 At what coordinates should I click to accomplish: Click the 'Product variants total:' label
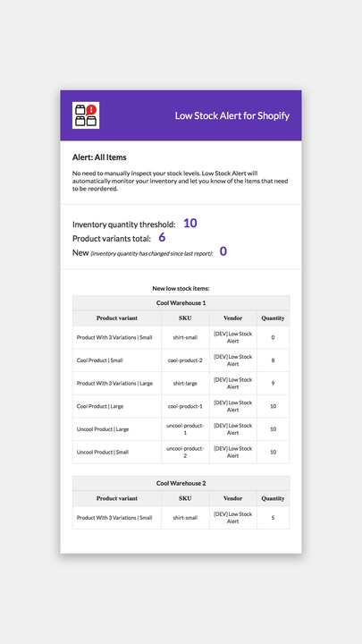112,239
